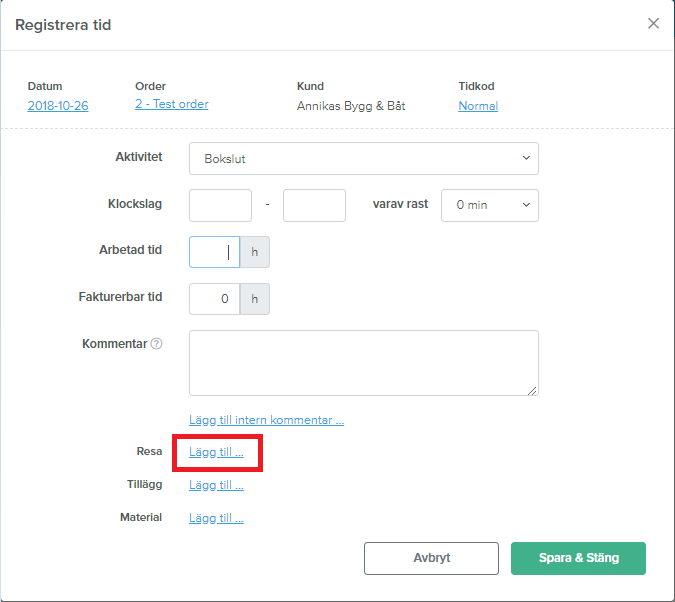Click the 2018-10-26 date link
Image resolution: width=675 pixels, height=602 pixels.
[x=58, y=106]
